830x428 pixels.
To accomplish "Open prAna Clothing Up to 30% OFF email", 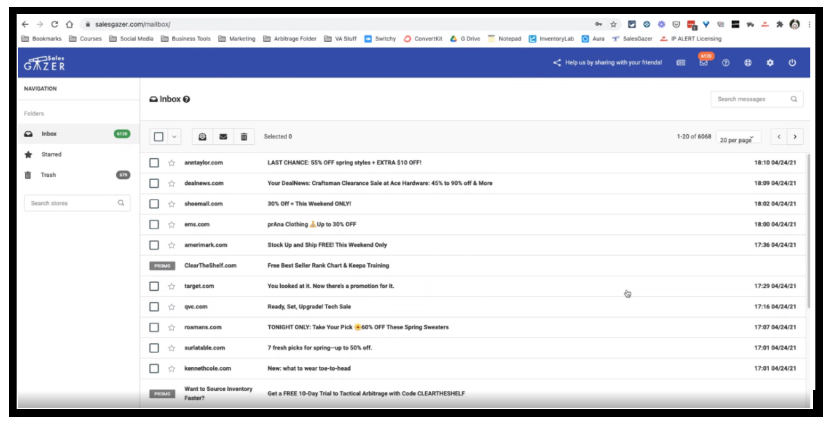I will (312, 225).
